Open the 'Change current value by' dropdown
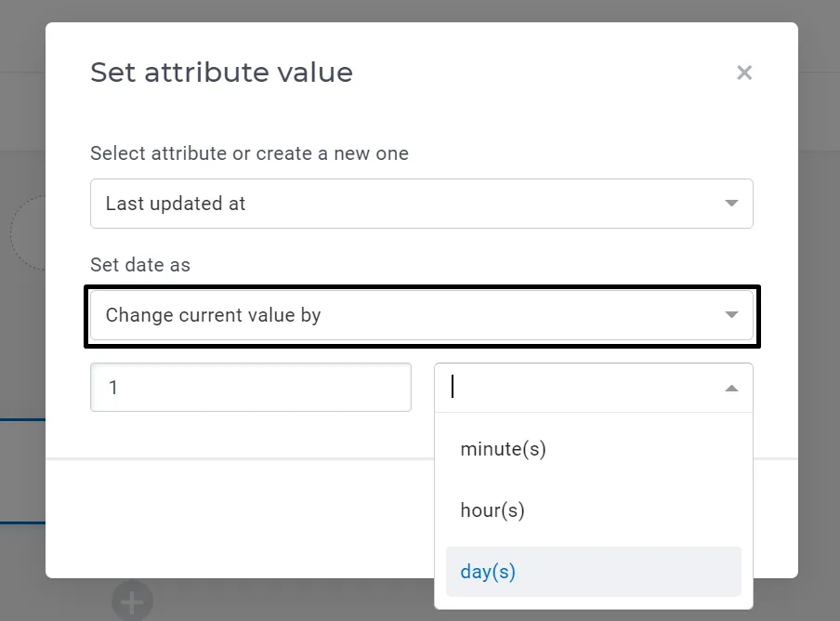Screen dimensions: 840x621 422,315
